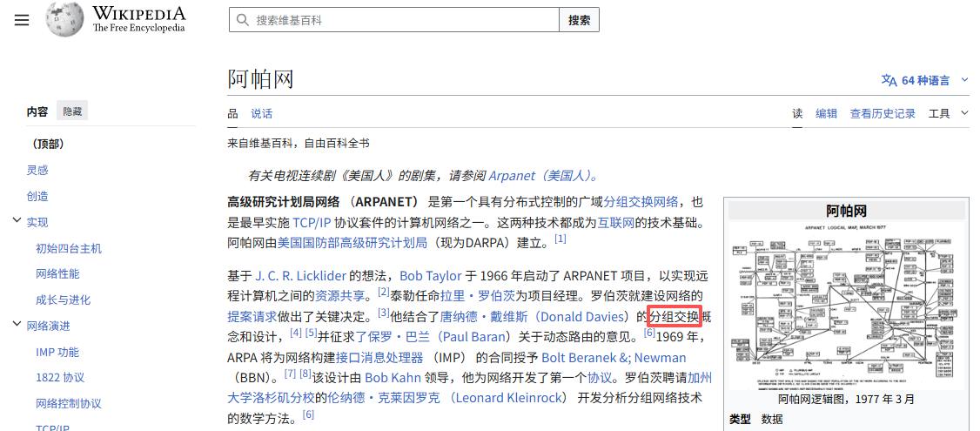The width and height of the screenshot is (980, 431).
Task: Open the 接口消息处理器 link
Action: 379,358
